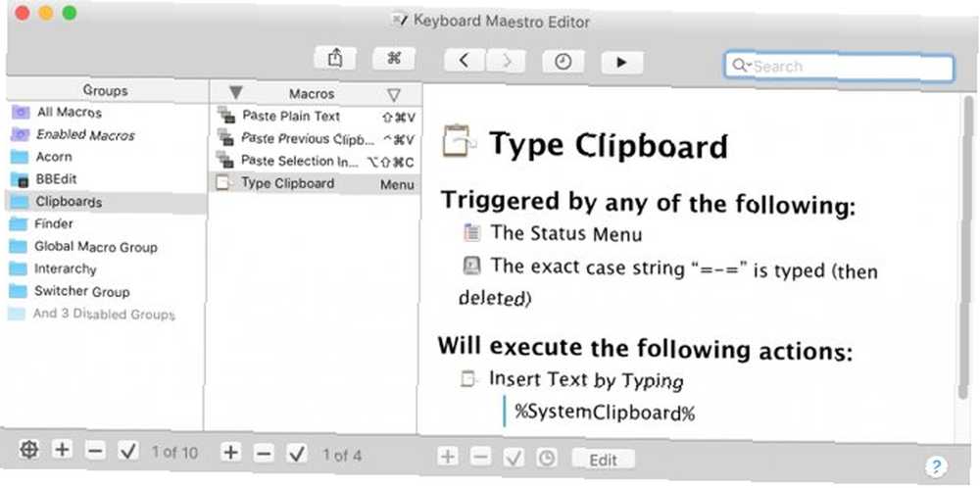Click the Share toolbar button
This screenshot has width=980, height=488.
335,59
